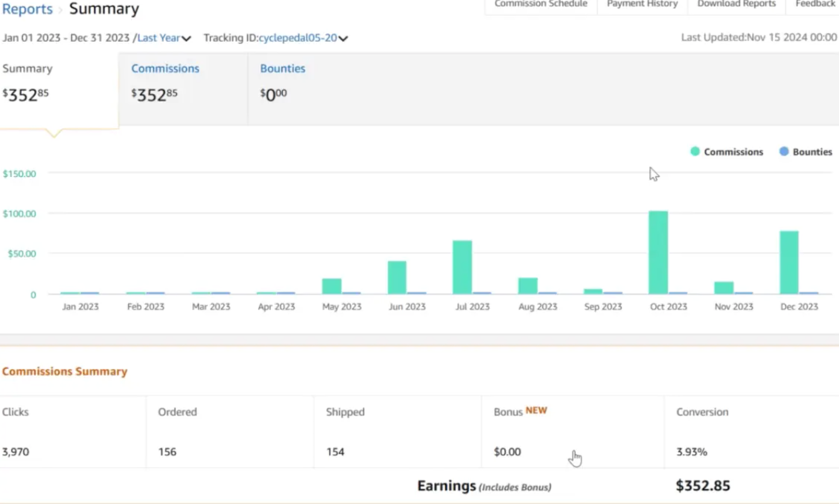Screen dimensions: 839x504
Task: Click the Dec 2023 commissions bar
Action: pos(789,262)
